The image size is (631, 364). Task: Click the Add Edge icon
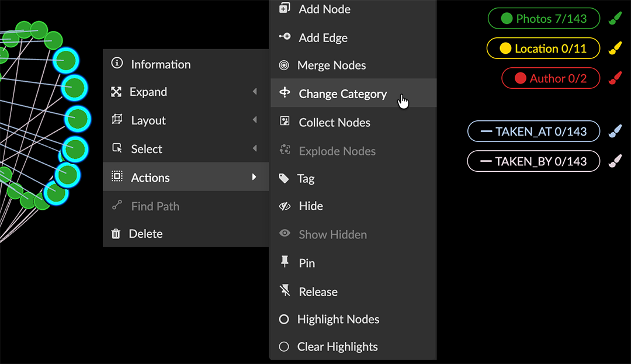285,37
